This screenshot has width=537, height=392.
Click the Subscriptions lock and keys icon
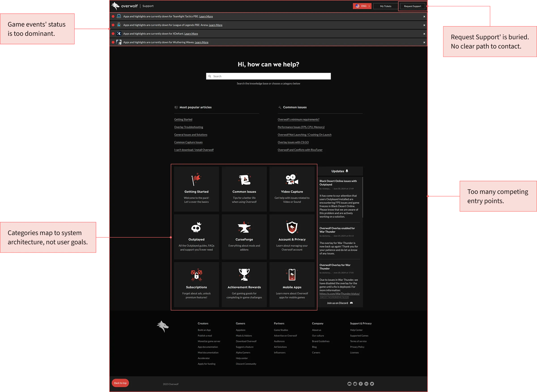[x=196, y=275]
